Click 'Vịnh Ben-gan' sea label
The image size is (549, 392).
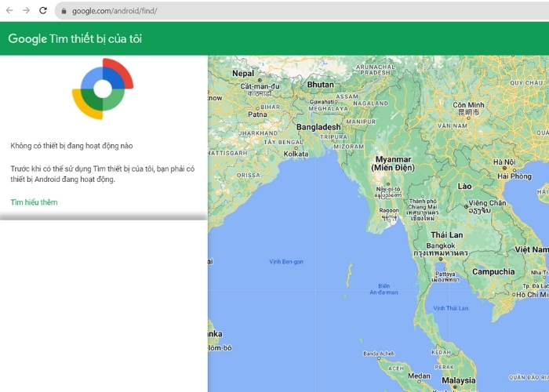tap(286, 261)
